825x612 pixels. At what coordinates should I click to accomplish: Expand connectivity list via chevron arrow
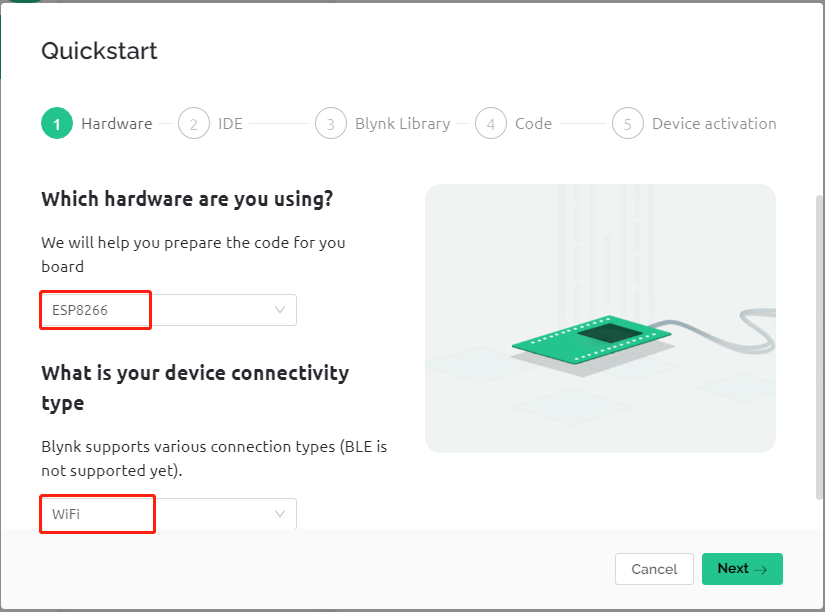[280, 514]
